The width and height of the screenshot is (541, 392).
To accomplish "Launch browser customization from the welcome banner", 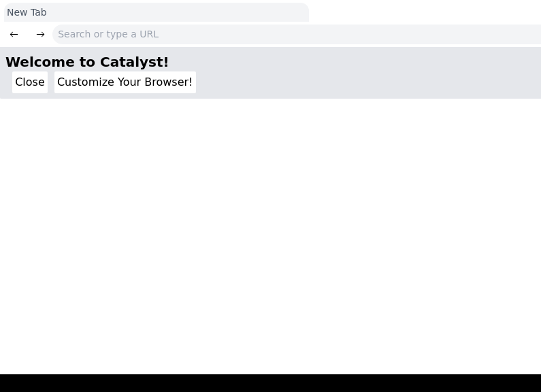I will [x=125, y=82].
